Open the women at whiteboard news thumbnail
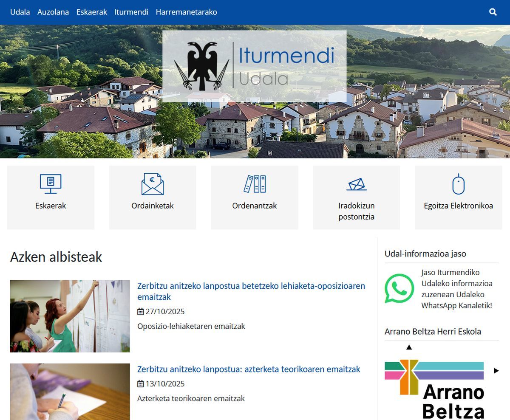This screenshot has height=420, width=510. [x=70, y=316]
